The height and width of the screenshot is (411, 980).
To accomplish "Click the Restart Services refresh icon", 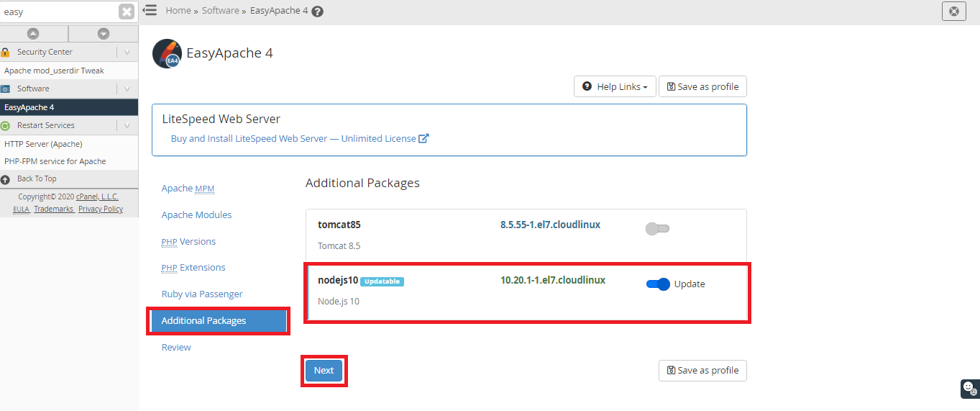I will pos(6,125).
